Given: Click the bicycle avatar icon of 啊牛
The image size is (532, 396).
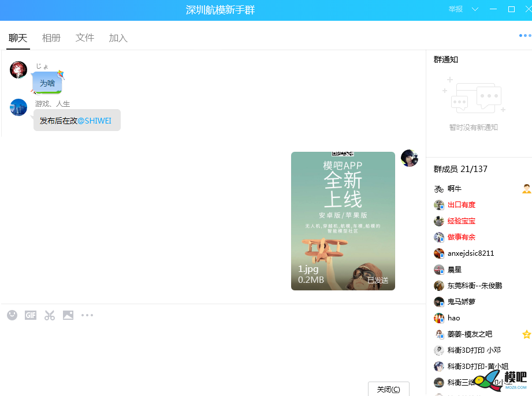Looking at the screenshot, I should point(439,189).
